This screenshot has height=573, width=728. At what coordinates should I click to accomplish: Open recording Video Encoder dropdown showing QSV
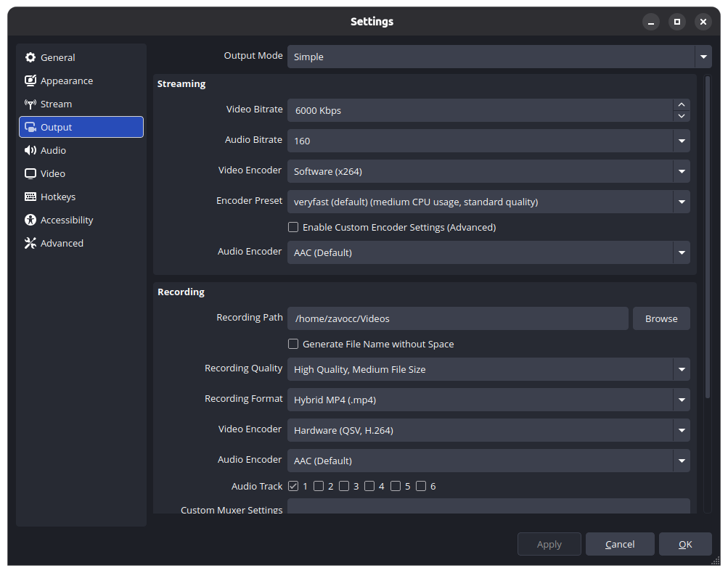tap(488, 431)
